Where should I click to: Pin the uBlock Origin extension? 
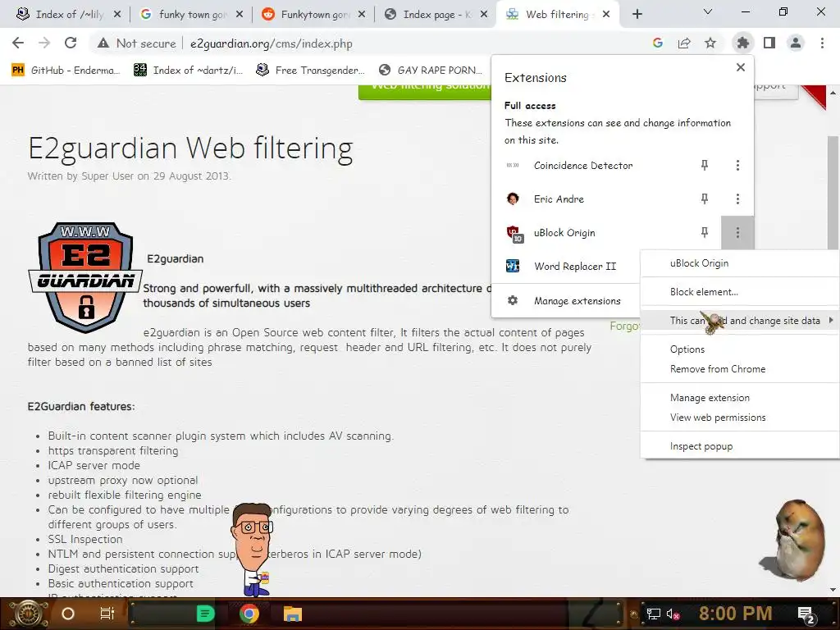click(705, 232)
